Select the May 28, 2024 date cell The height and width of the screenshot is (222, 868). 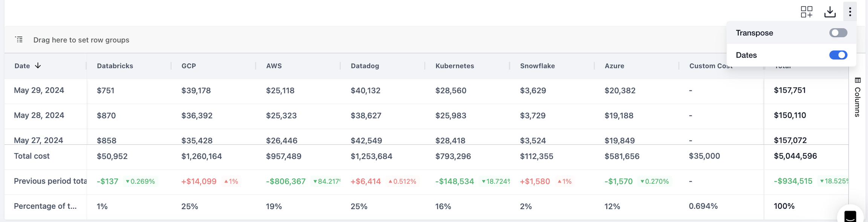[39, 115]
